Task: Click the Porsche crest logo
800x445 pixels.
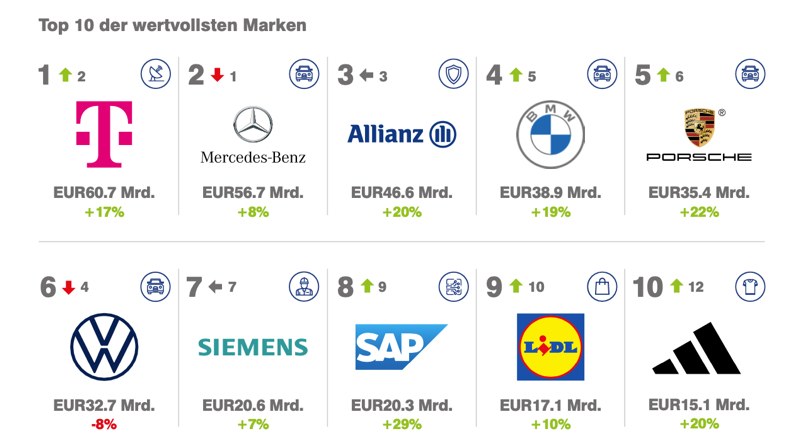Action: tap(699, 129)
